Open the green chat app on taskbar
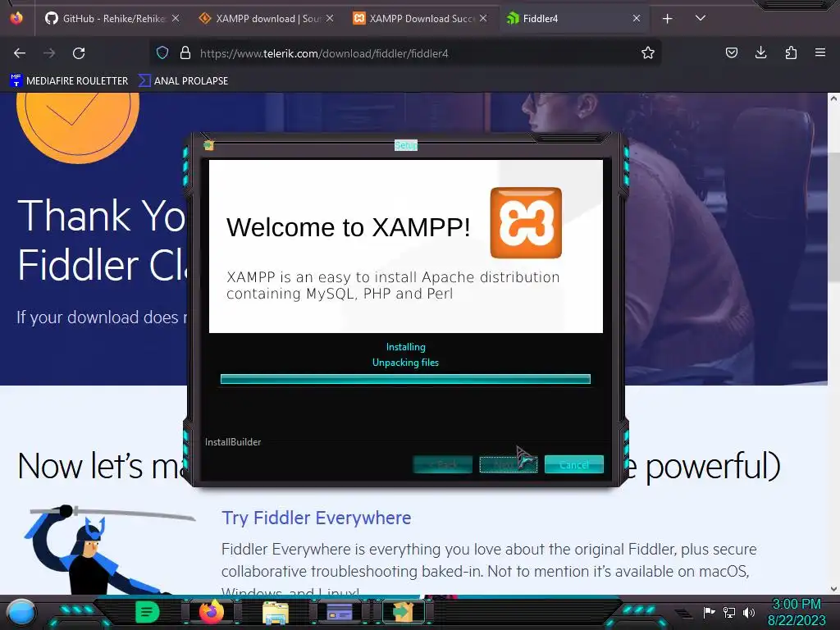Viewport: 840px width, 630px height. 148,612
